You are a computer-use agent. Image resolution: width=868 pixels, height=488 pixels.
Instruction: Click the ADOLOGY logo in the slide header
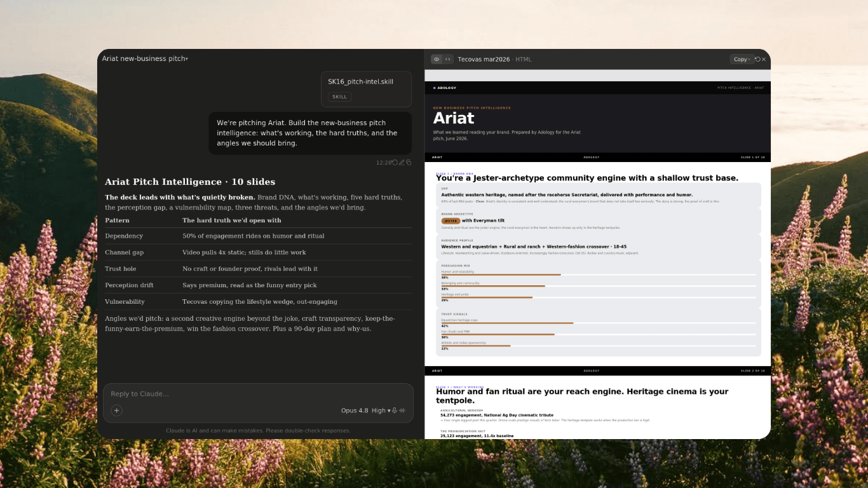point(445,88)
